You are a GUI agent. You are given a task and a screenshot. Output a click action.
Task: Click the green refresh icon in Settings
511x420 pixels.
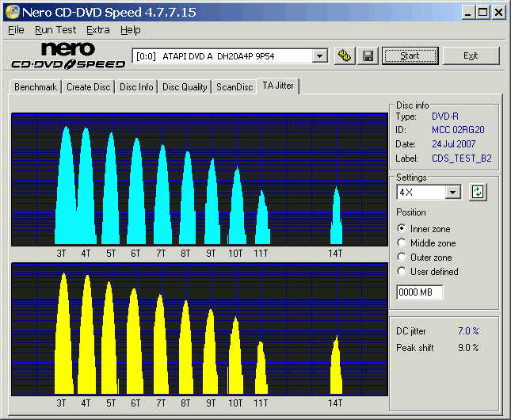477,193
